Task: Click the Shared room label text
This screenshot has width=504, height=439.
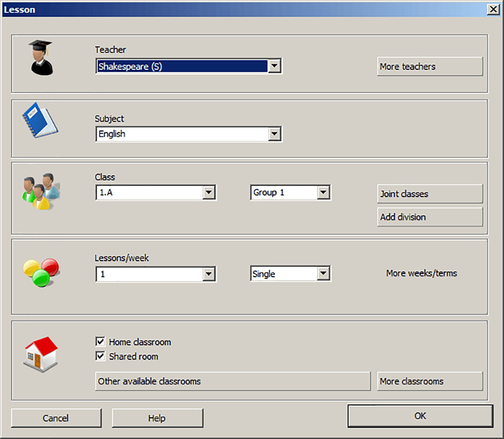Action: coord(134,356)
